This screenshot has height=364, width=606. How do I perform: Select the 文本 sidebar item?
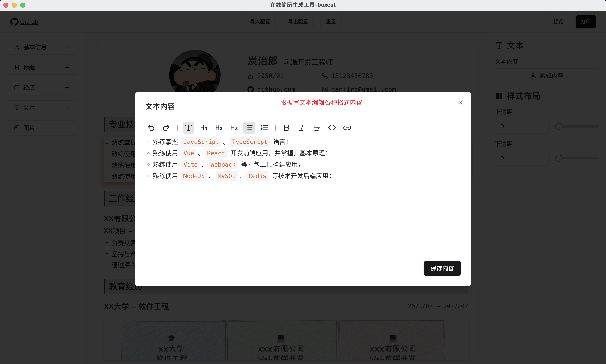point(42,108)
